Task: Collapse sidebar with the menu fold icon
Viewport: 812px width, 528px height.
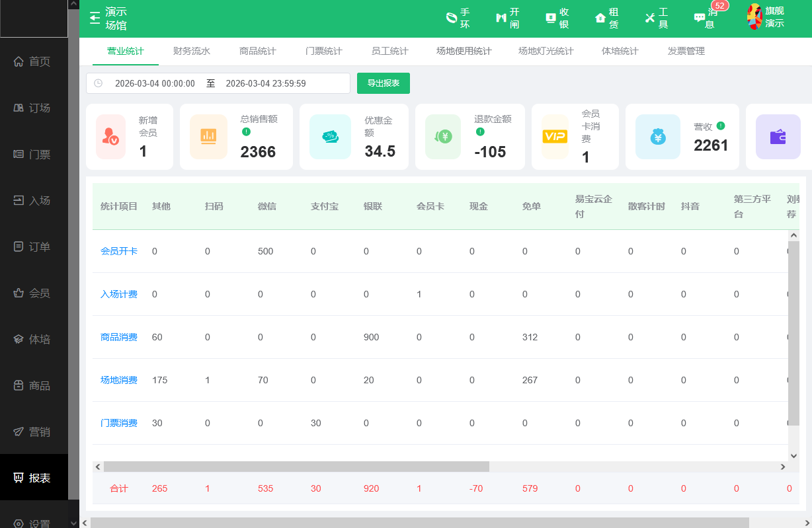Action: point(95,19)
